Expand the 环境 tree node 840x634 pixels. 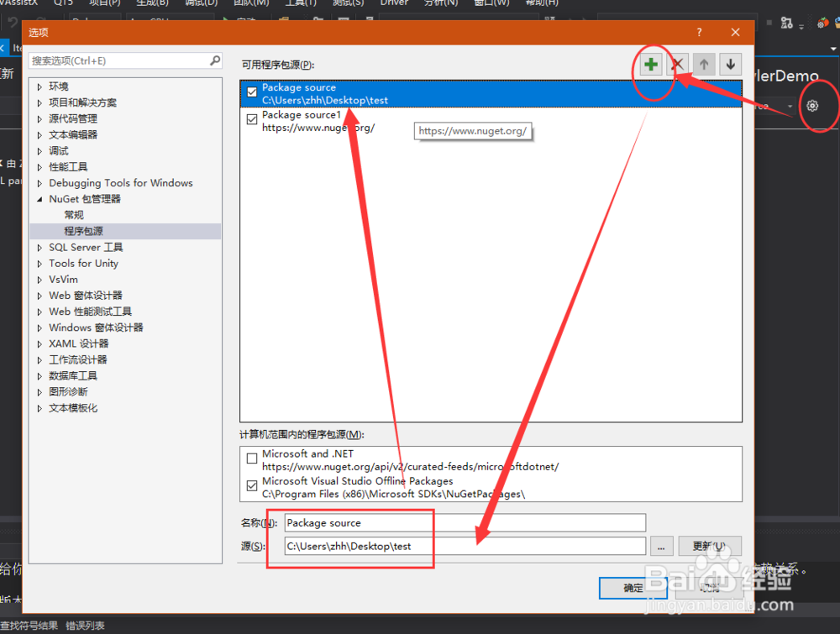(39, 86)
